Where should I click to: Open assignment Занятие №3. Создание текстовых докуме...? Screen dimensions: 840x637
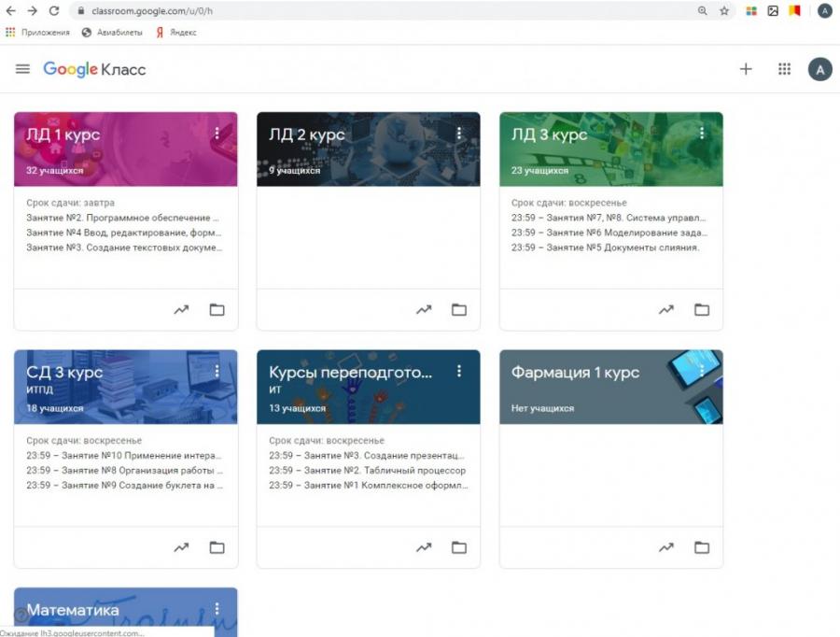click(x=124, y=248)
